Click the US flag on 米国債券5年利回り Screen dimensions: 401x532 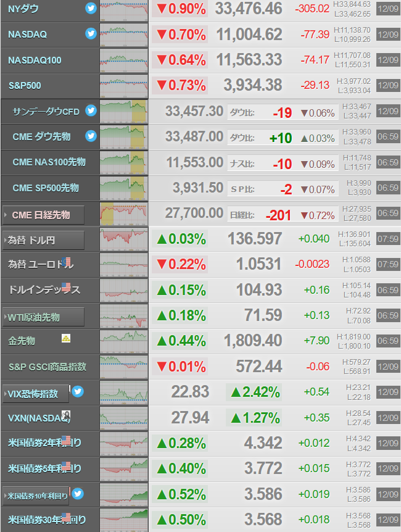67,465
